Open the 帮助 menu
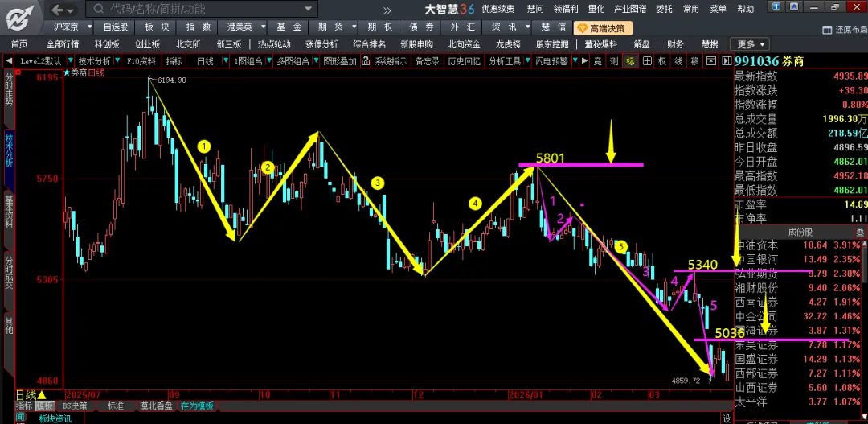The height and width of the screenshot is (424, 868). (746, 10)
